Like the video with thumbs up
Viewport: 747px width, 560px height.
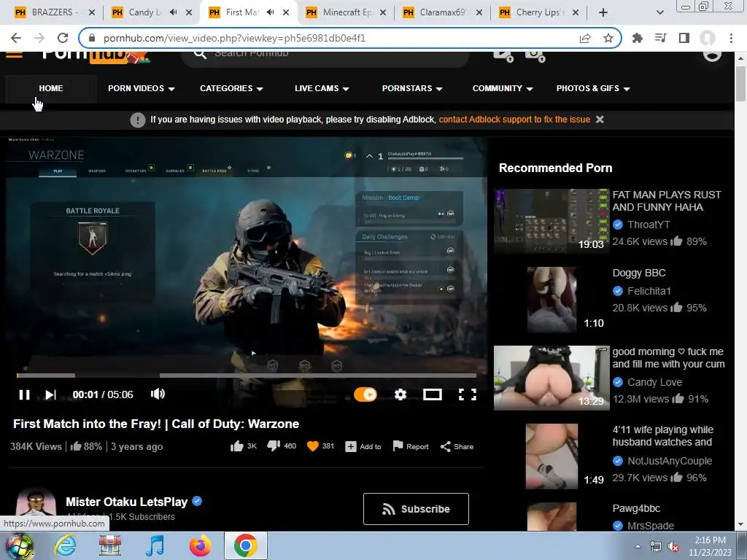click(x=244, y=446)
